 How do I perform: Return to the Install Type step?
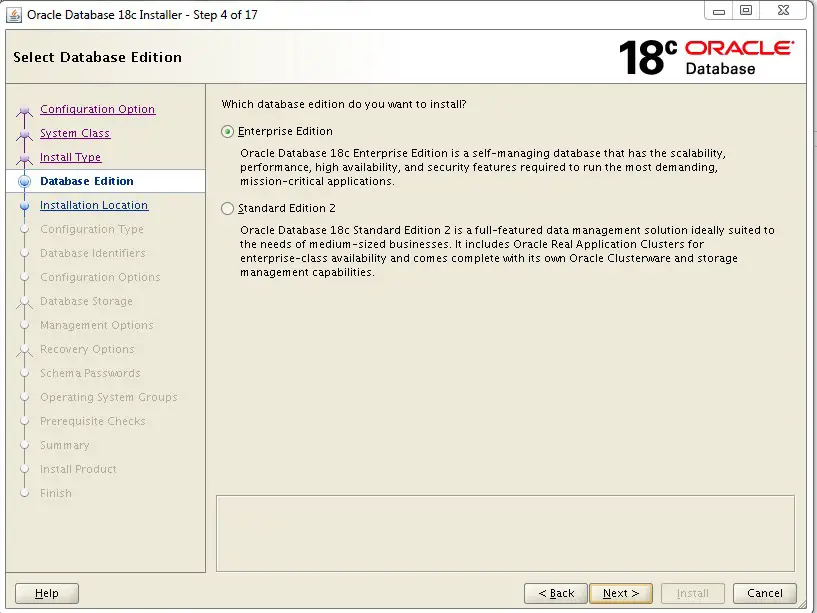point(70,157)
